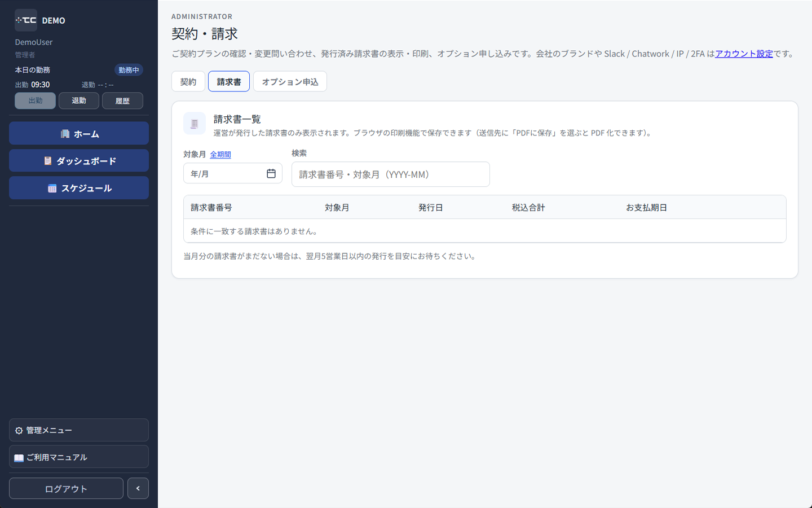This screenshot has height=508, width=812.
Task: Click the ログアウト button
Action: (x=66, y=489)
